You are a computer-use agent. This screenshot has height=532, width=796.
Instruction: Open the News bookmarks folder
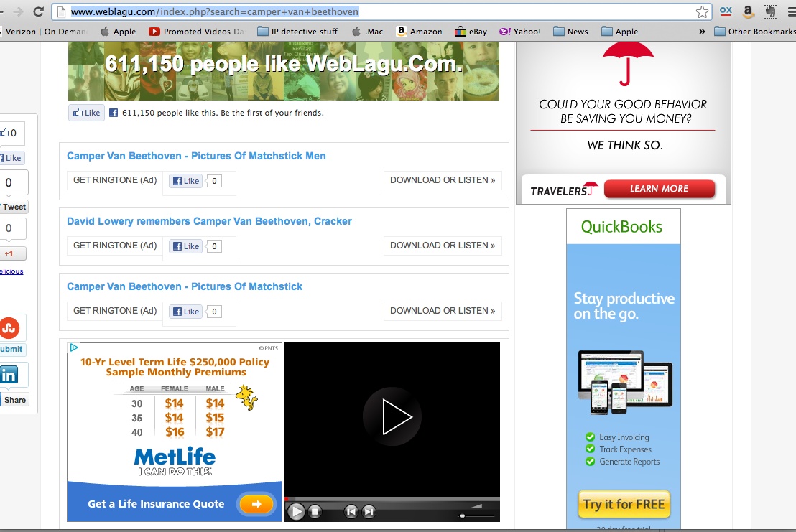pyautogui.click(x=570, y=32)
